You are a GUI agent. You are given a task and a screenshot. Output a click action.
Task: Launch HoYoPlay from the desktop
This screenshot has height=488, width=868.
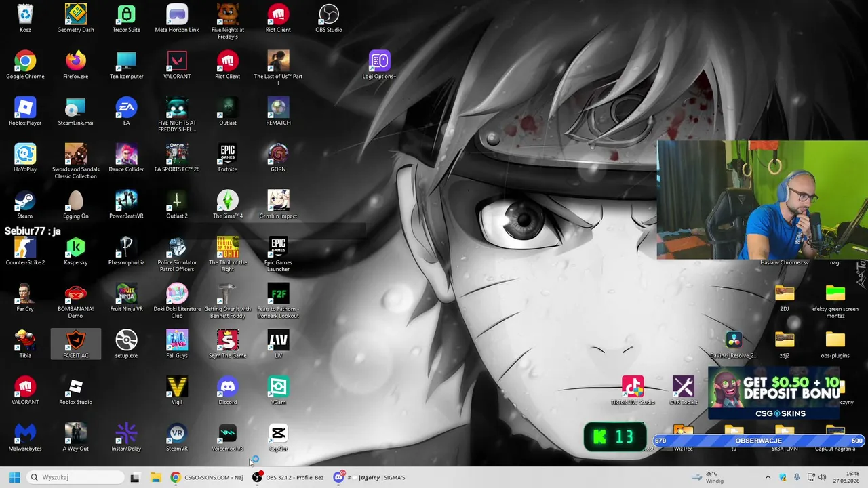coord(25,159)
